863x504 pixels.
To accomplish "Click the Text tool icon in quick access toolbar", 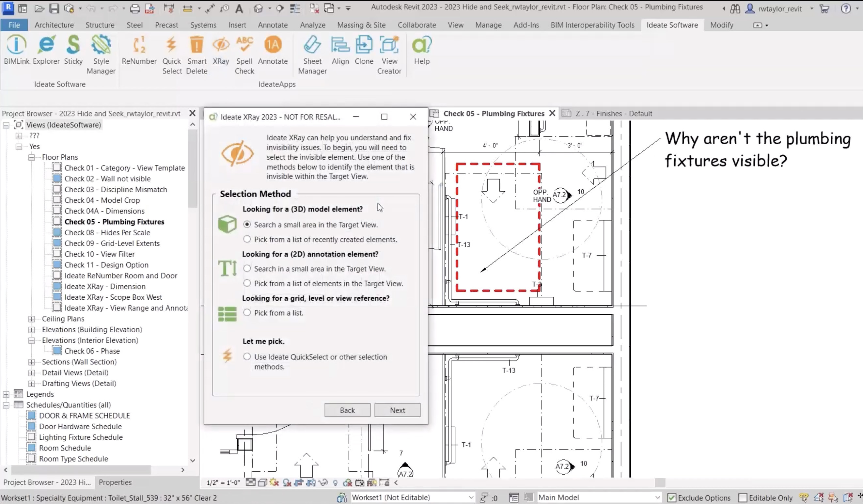I will [x=239, y=8].
